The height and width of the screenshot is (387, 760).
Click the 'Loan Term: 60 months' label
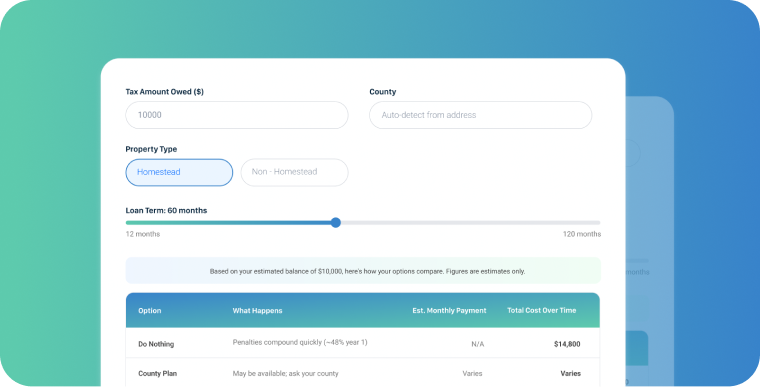pyautogui.click(x=166, y=210)
